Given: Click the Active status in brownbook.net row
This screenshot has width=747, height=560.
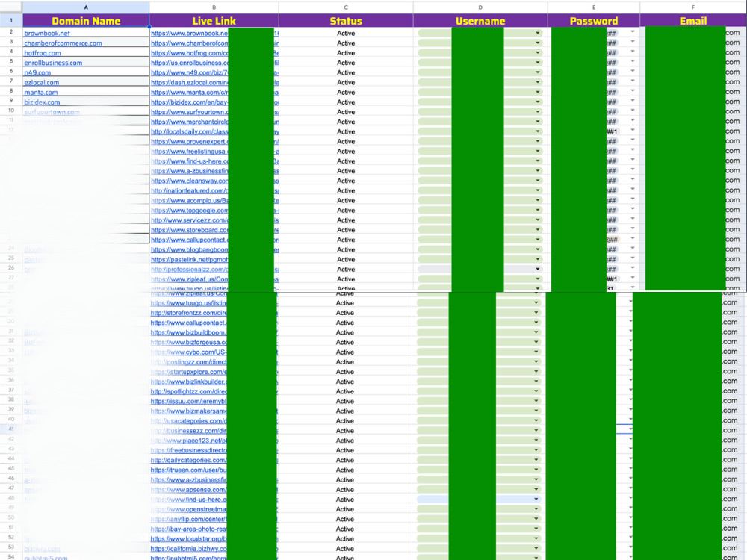Looking at the screenshot, I should 346,34.
